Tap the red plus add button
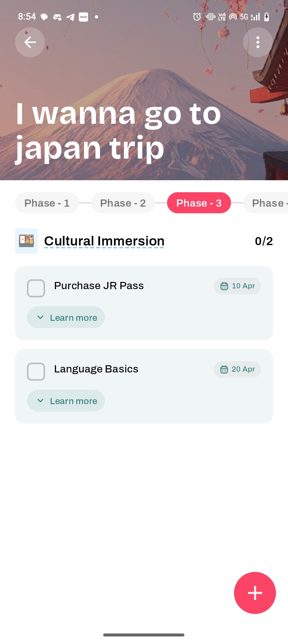 (255, 593)
